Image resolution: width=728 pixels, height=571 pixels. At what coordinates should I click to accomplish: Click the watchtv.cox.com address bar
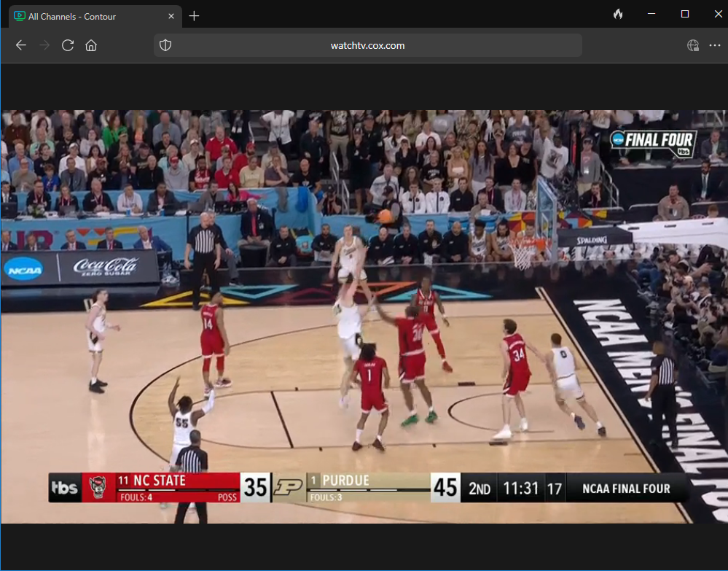[368, 45]
